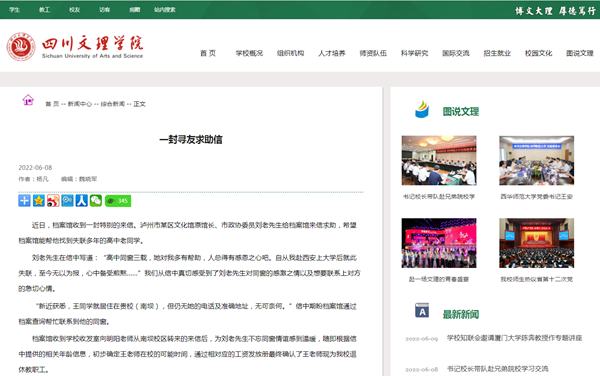
Task: Click the 学生 link in the top bar
Action: coord(15,10)
